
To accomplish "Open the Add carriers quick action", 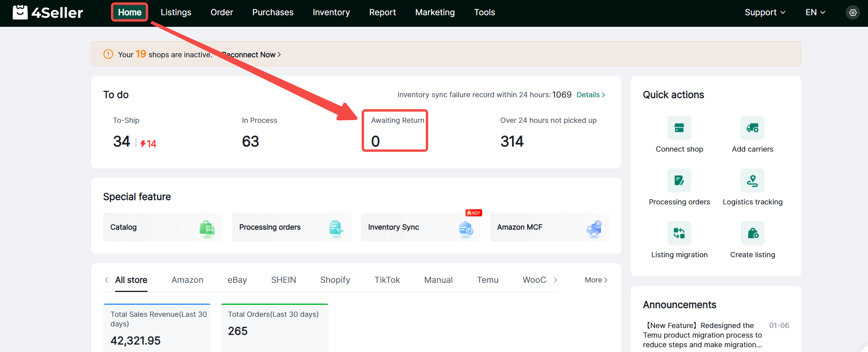I will pos(752,128).
